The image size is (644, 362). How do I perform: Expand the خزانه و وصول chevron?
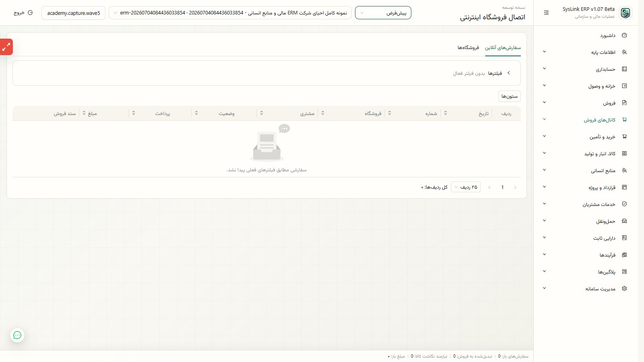click(x=544, y=86)
